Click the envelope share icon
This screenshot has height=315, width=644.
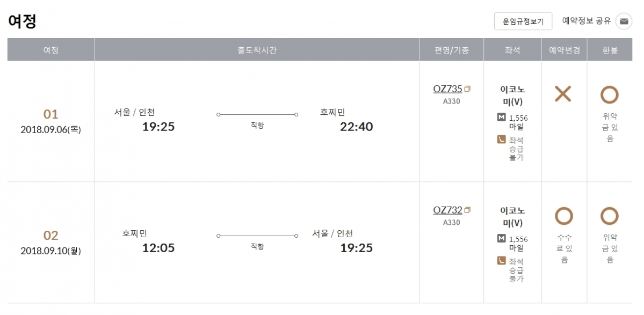[x=624, y=21]
